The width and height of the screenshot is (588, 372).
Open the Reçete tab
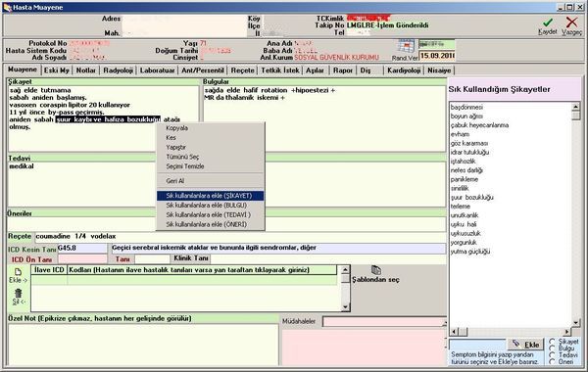click(242, 70)
